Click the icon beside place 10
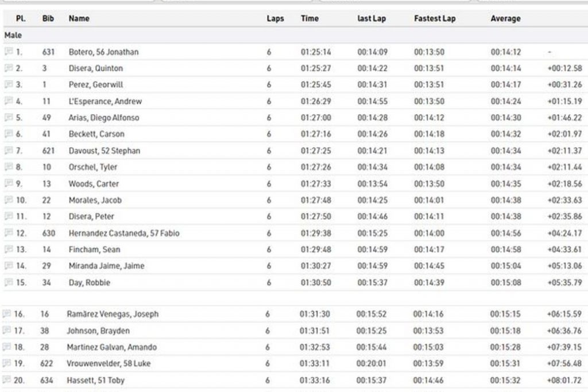Viewport: 588px width, 392px height. pyautogui.click(x=9, y=200)
